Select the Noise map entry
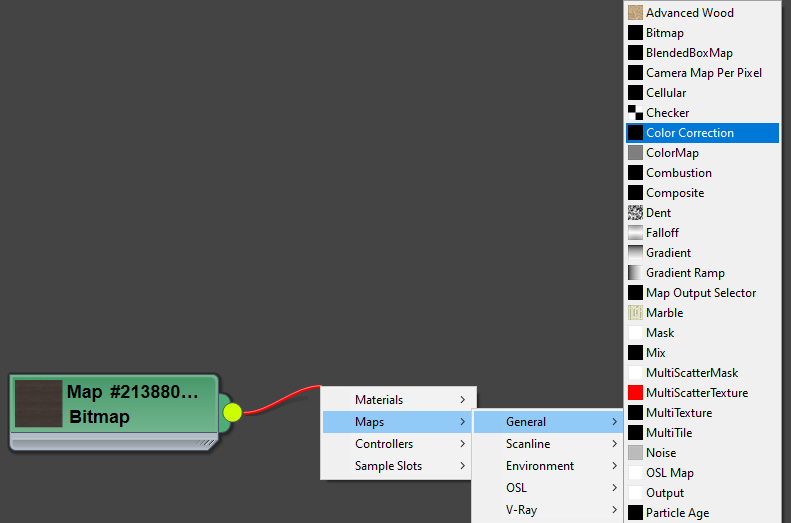The width and height of the screenshot is (791, 523). [702, 453]
